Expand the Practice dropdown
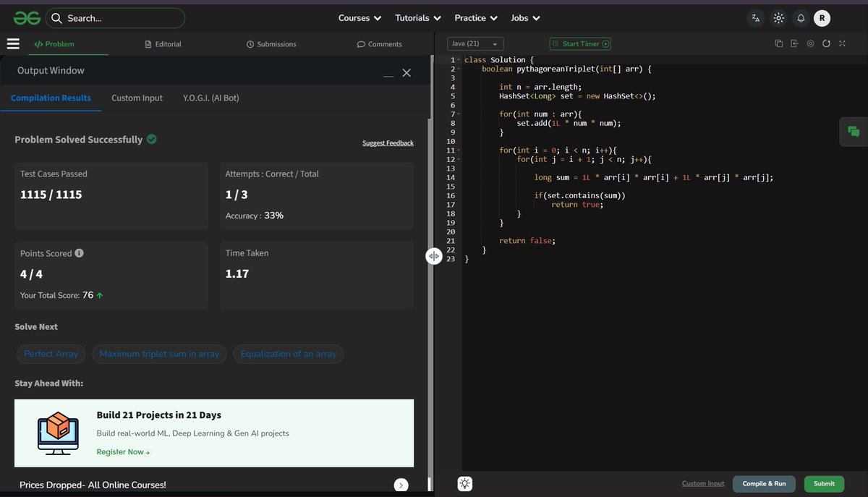The height and width of the screenshot is (497, 868). [476, 18]
